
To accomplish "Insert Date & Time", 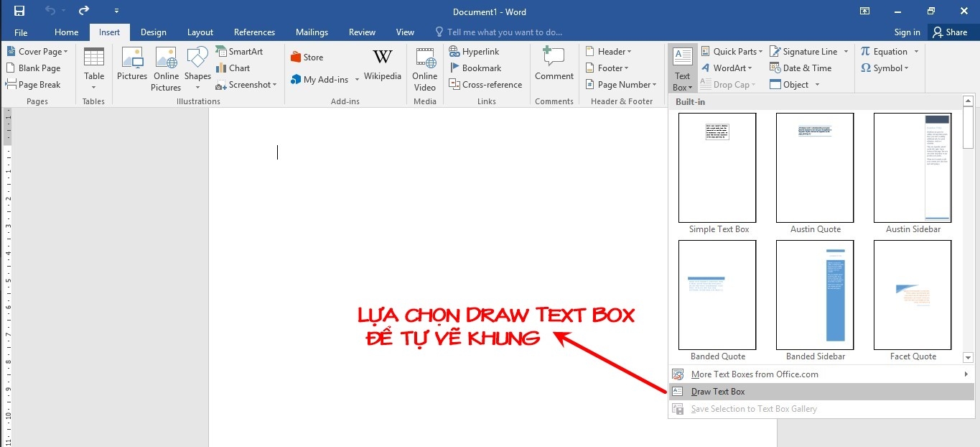I will point(801,68).
